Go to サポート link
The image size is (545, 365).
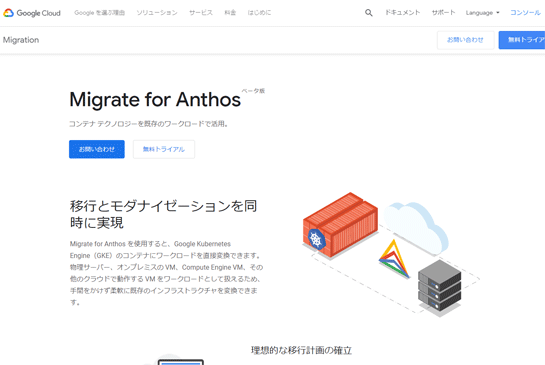pos(443,13)
